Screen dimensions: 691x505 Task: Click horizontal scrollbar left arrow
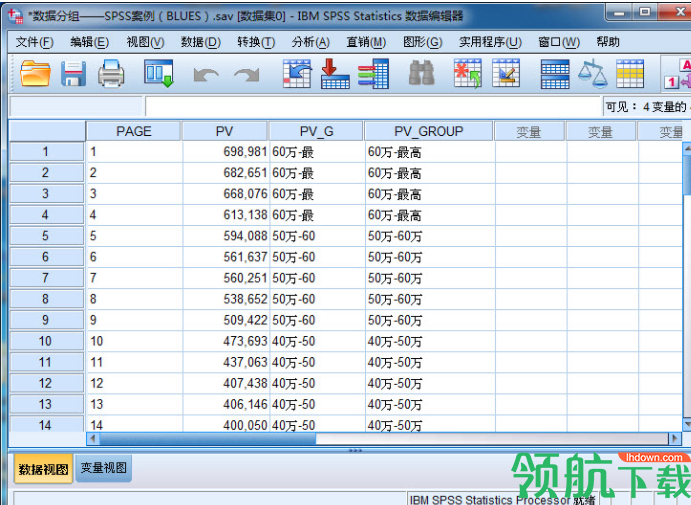(x=93, y=438)
